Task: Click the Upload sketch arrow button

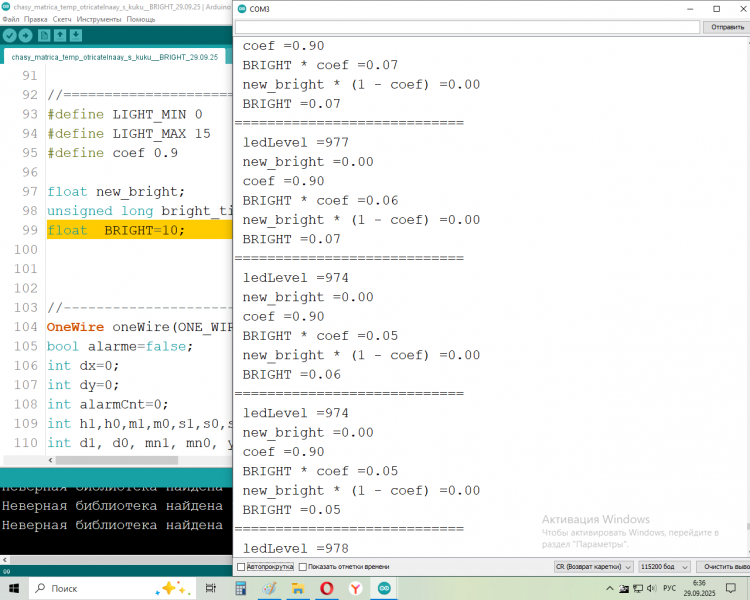Action: click(x=26, y=36)
